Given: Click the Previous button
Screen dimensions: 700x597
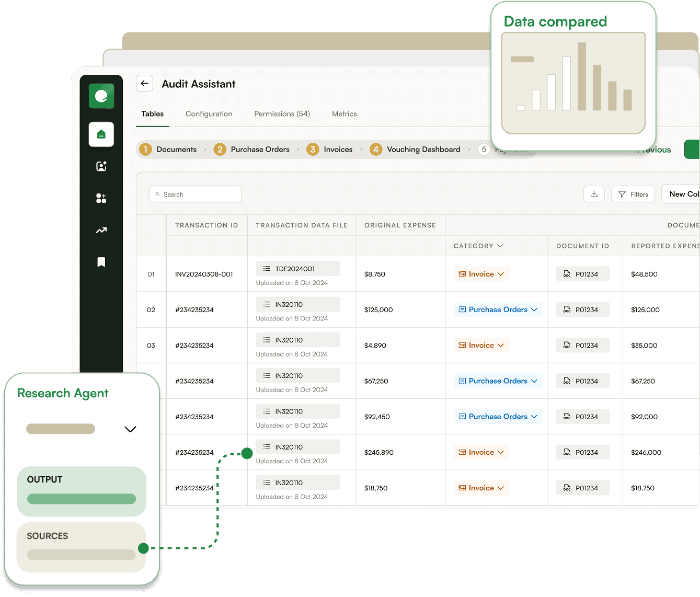Looking at the screenshot, I should [655, 150].
